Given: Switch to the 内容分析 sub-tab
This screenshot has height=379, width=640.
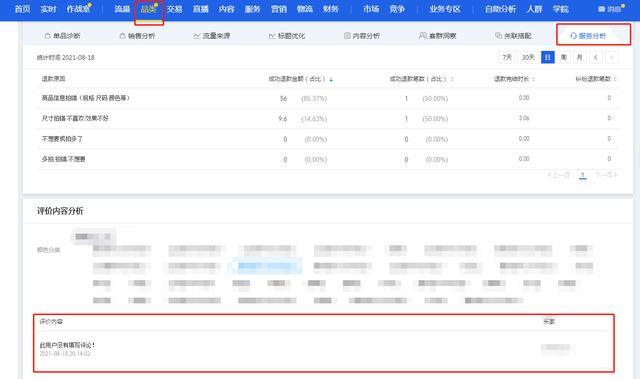Looking at the screenshot, I should click(x=362, y=36).
